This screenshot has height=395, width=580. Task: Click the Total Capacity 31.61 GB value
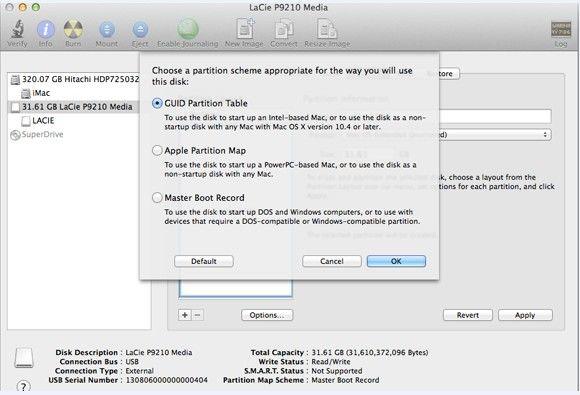(370, 352)
